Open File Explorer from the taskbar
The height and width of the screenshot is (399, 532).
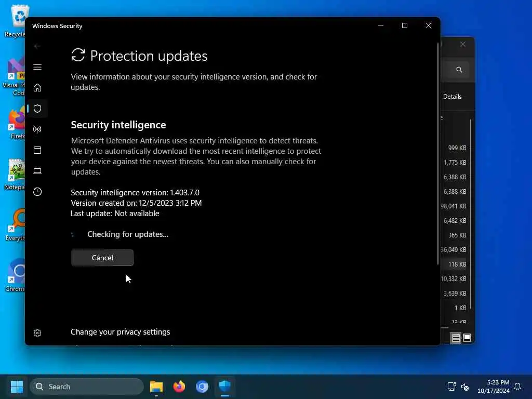click(x=156, y=387)
